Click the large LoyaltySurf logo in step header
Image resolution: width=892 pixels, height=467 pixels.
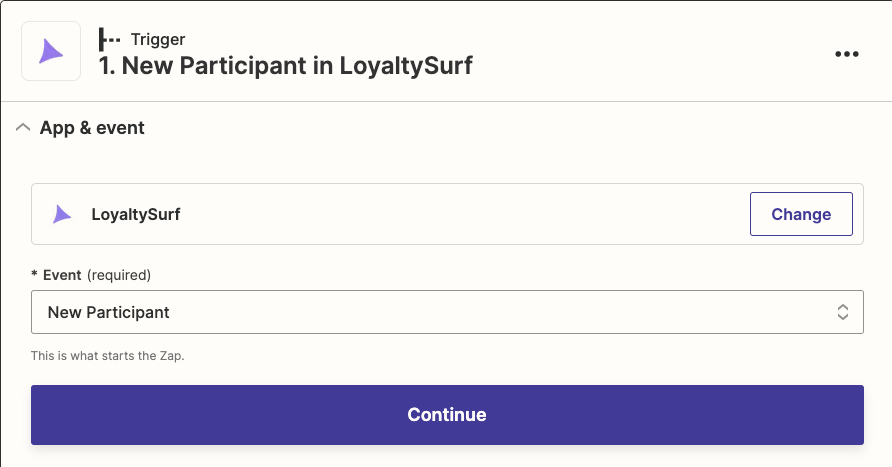[51, 51]
